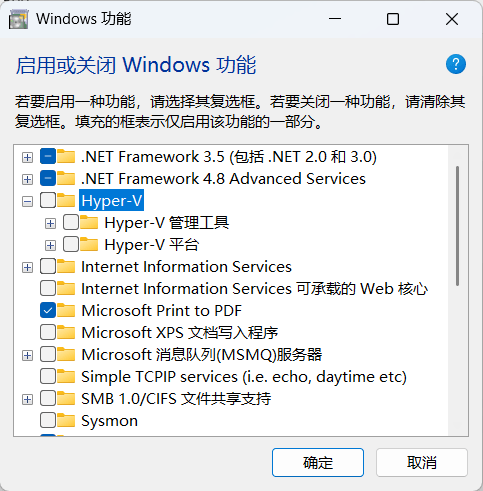Select .NET Framework 3.5 (包括 .NET 2.0 和 3.0) label
Viewport: 483px width, 491px height.
pos(229,156)
